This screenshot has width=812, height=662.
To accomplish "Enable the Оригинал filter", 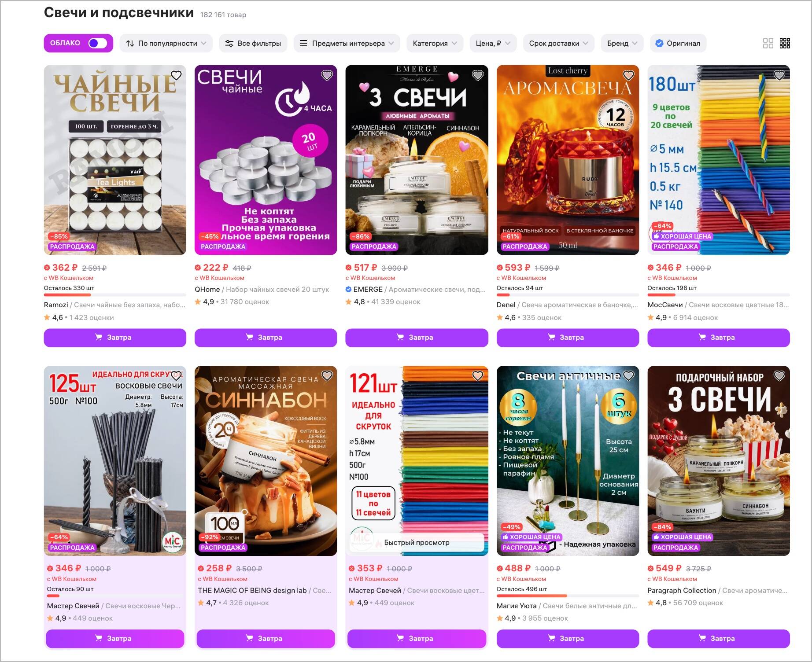I will click(x=678, y=43).
